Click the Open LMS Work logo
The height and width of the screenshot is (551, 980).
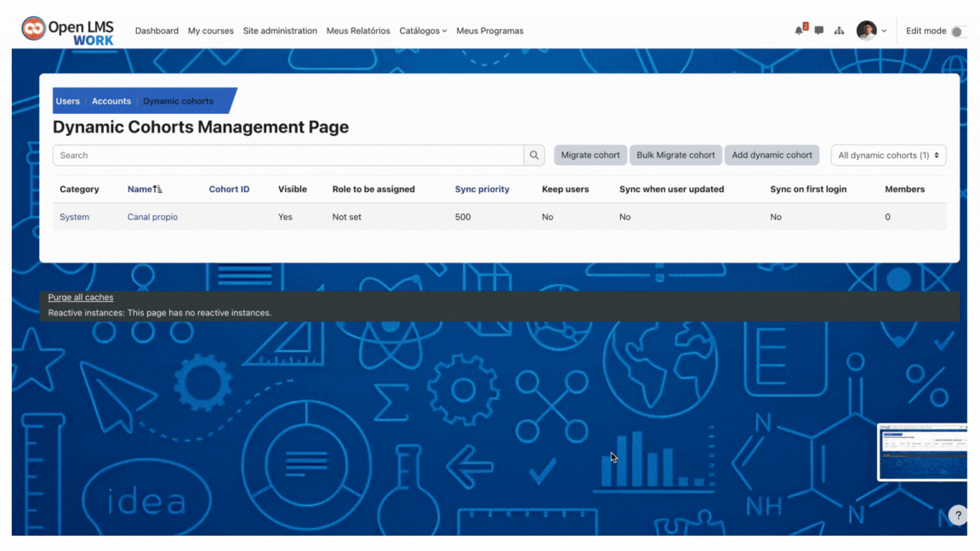coord(67,31)
